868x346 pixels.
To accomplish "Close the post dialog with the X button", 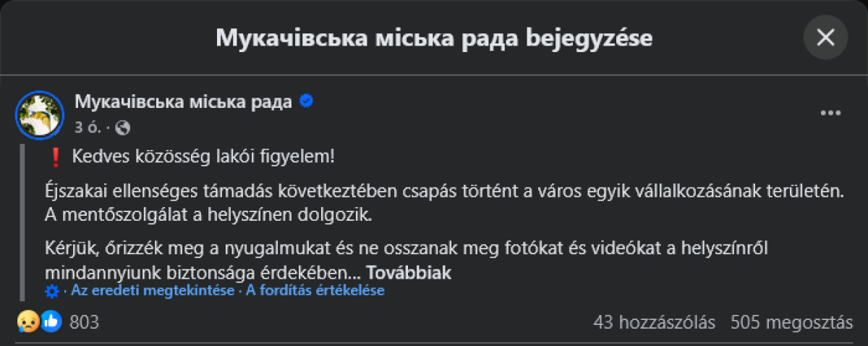I will point(825,38).
